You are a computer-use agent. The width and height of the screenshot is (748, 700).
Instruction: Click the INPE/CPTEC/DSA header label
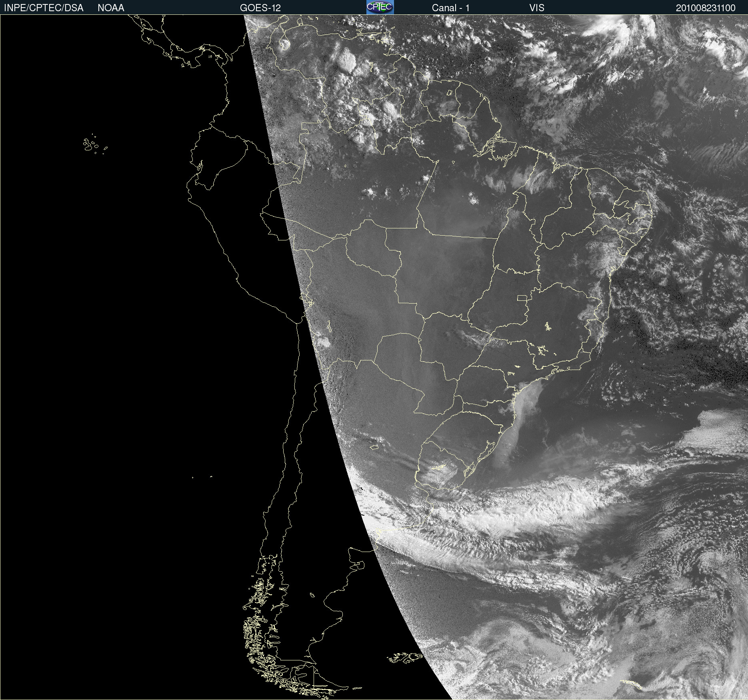(x=44, y=8)
